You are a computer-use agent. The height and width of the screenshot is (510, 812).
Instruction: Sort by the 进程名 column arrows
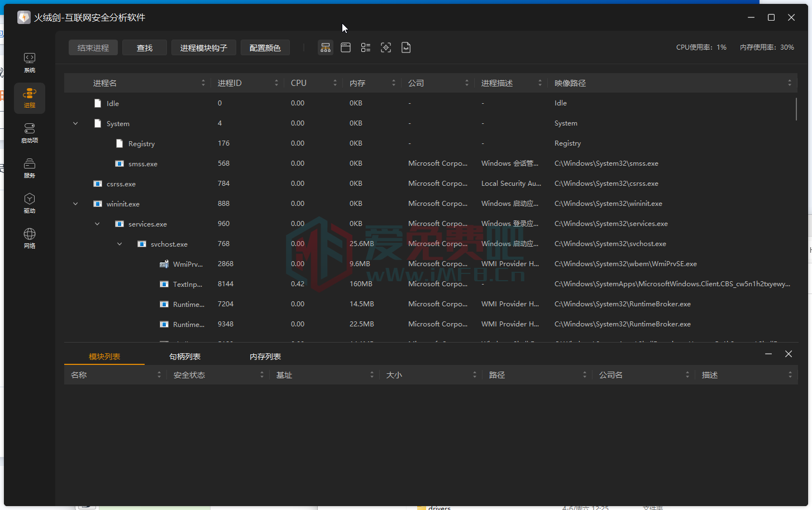pyautogui.click(x=203, y=83)
